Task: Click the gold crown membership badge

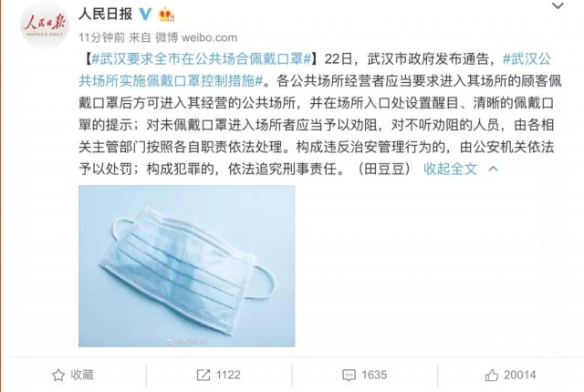Action: [166, 15]
